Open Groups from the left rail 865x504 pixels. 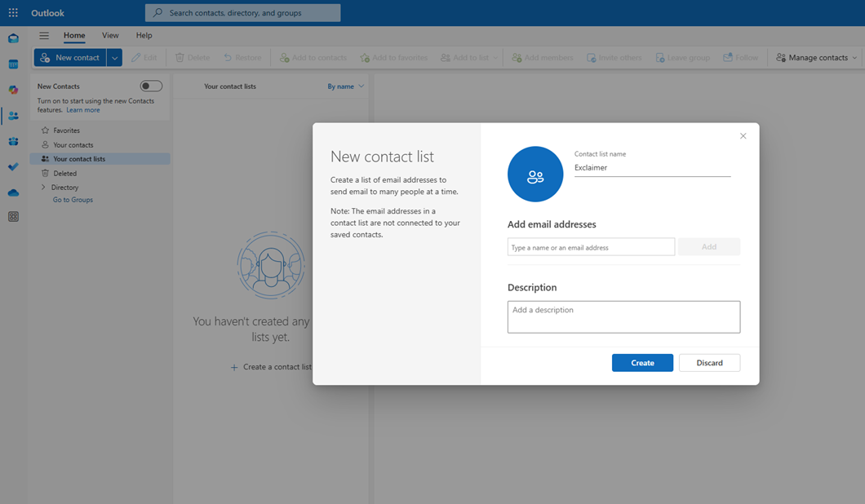[12, 141]
